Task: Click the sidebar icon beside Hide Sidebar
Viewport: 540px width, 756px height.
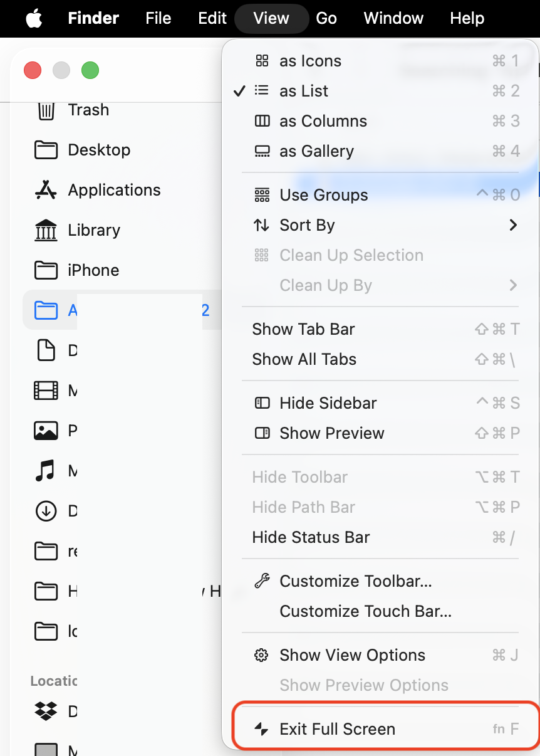Action: coord(262,403)
